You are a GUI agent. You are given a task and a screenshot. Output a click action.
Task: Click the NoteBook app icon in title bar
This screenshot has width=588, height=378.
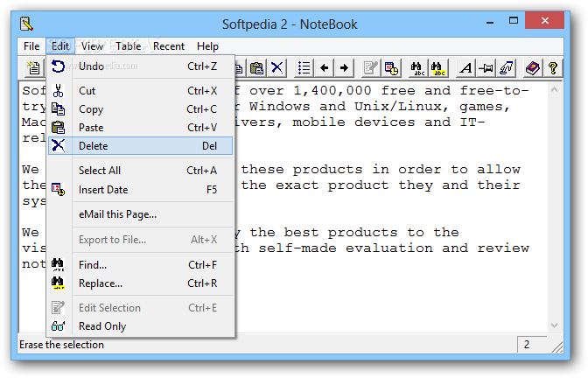pos(26,24)
